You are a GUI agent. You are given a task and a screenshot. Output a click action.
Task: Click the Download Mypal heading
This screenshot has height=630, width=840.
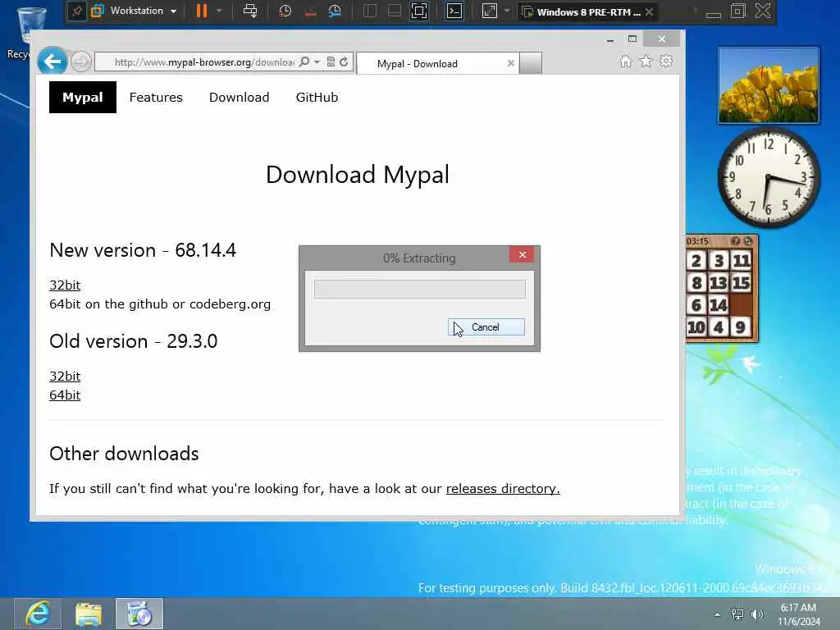pyautogui.click(x=358, y=175)
